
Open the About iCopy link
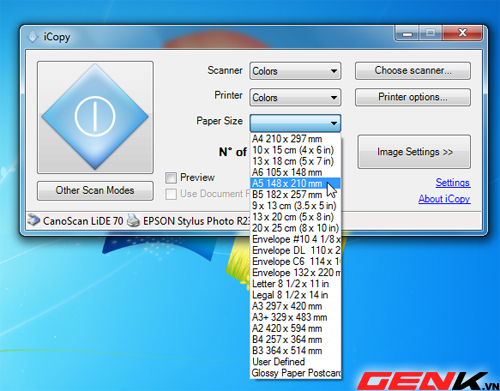pos(444,199)
